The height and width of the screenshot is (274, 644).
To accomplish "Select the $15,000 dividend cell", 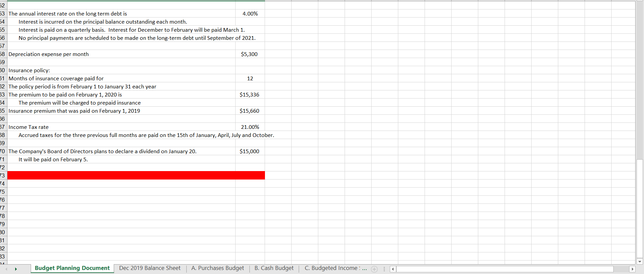I will (250, 151).
